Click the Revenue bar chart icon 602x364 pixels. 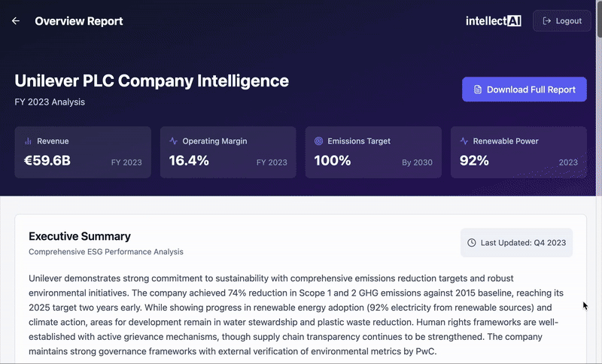[x=29, y=141]
